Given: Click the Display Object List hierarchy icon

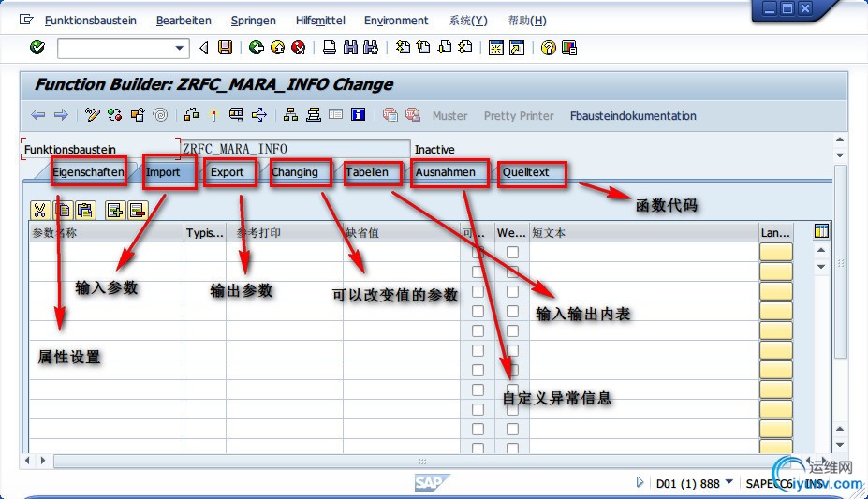Looking at the screenshot, I should pos(290,114).
